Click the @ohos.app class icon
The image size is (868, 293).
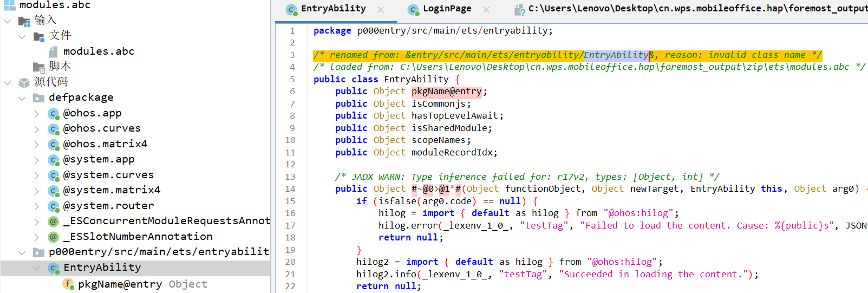click(x=54, y=114)
